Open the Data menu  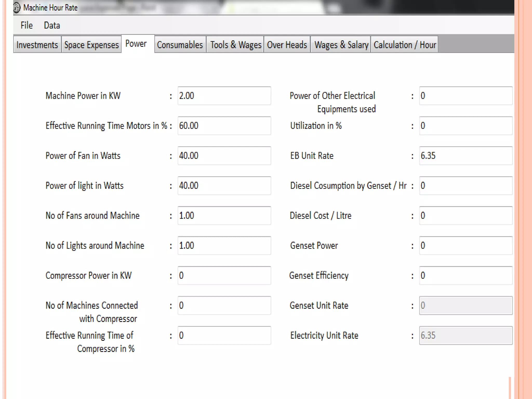52,25
